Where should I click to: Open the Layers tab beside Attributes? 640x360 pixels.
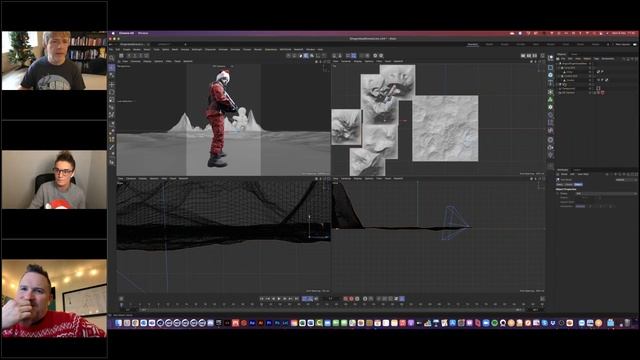coord(577,170)
